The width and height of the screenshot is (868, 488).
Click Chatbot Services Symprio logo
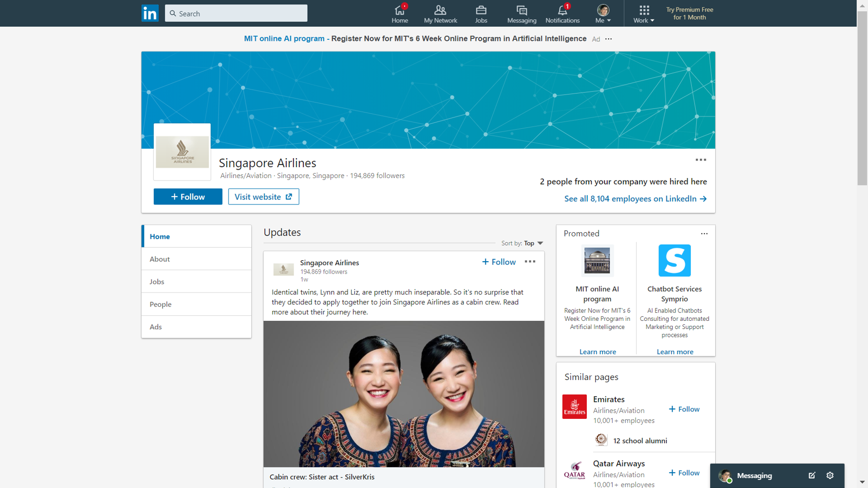click(x=674, y=260)
